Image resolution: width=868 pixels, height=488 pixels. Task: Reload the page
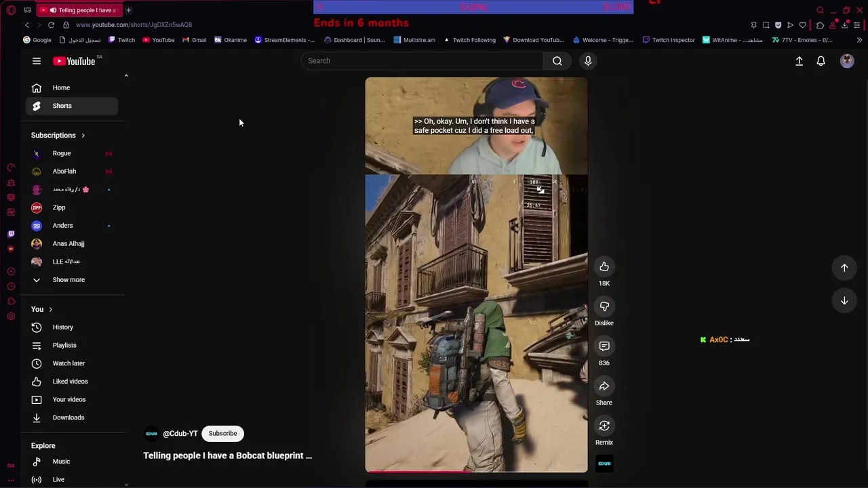tap(51, 25)
